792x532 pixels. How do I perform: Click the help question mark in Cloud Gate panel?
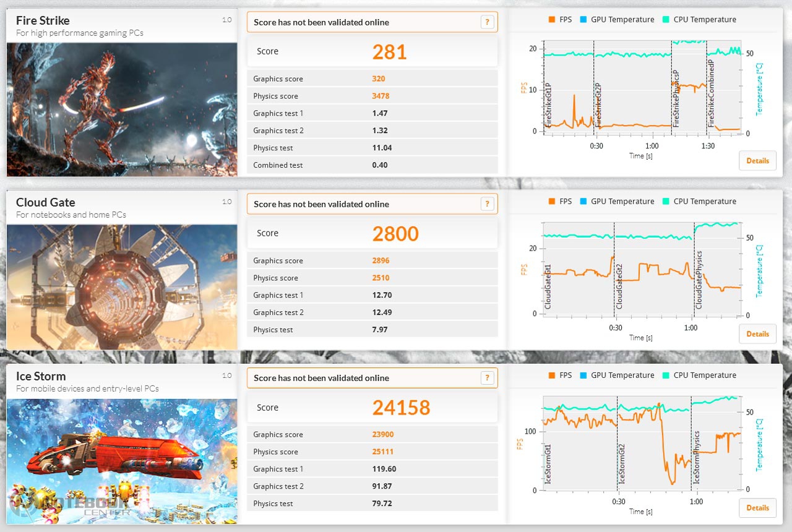click(487, 204)
